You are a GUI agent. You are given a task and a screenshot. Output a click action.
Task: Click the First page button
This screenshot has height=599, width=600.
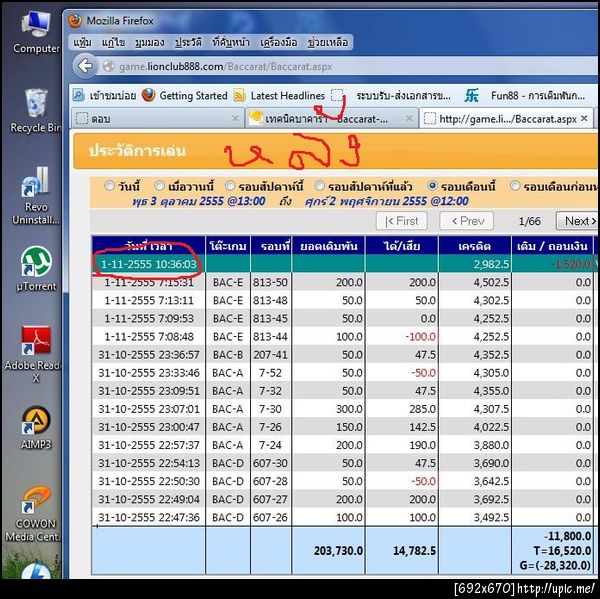click(402, 221)
